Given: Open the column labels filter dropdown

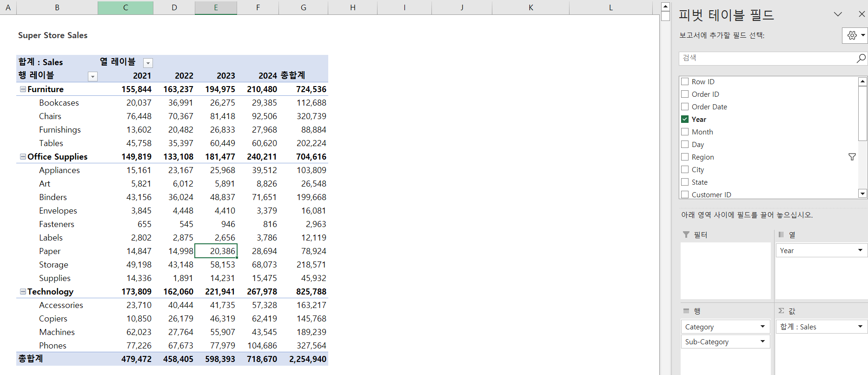Looking at the screenshot, I should 148,63.
